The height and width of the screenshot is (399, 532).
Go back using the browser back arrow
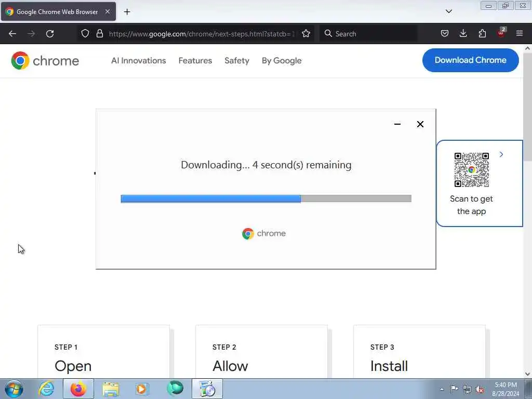point(12,34)
